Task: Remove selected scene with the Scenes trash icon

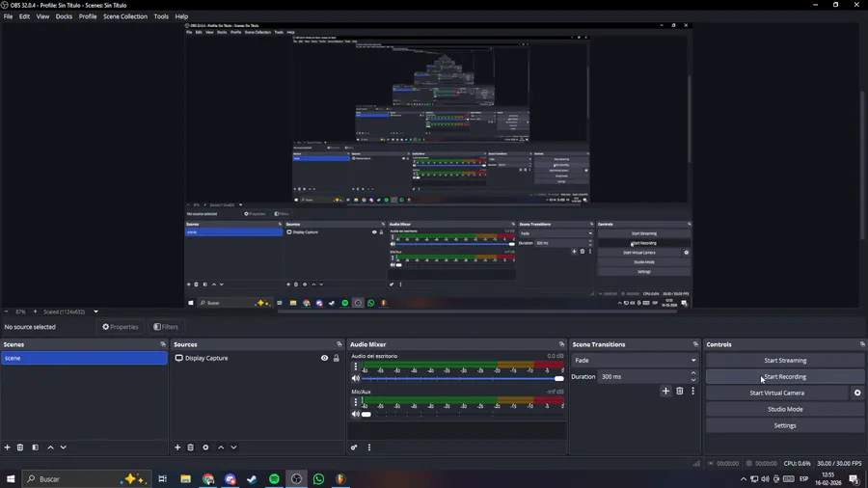Action: (20, 447)
